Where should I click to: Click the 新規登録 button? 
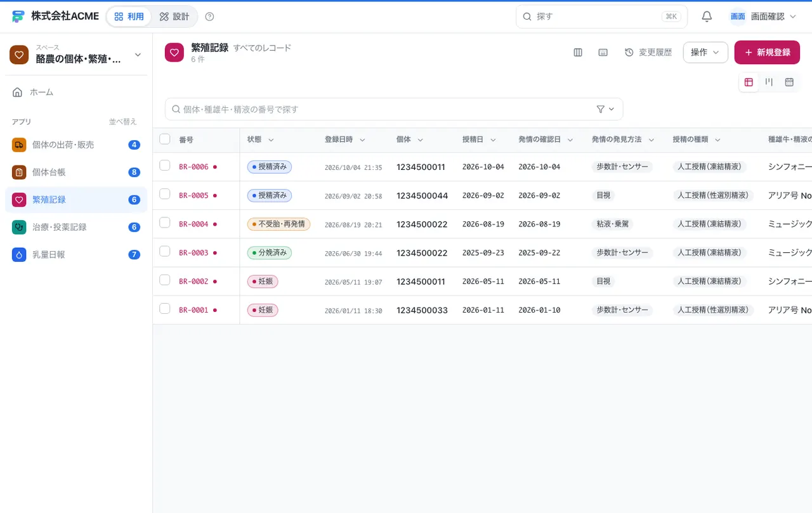click(767, 53)
